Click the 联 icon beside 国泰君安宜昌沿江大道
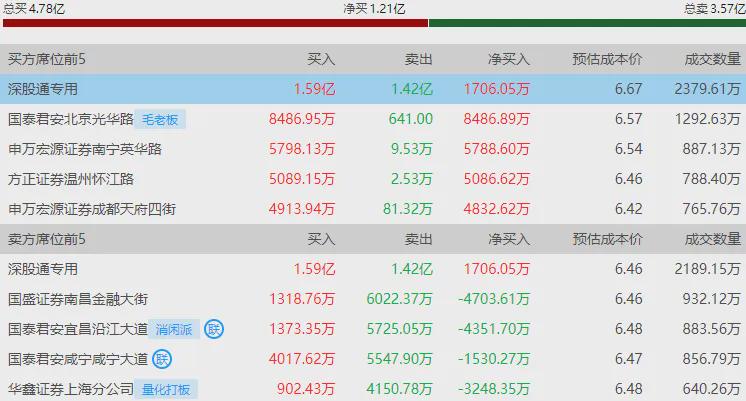Image resolution: width=746 pixels, height=401 pixels. click(x=214, y=329)
